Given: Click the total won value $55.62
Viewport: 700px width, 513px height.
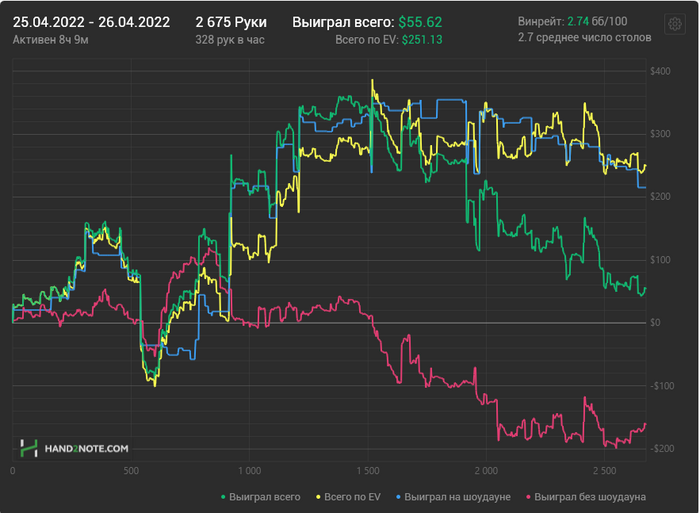Looking at the screenshot, I should point(420,22).
